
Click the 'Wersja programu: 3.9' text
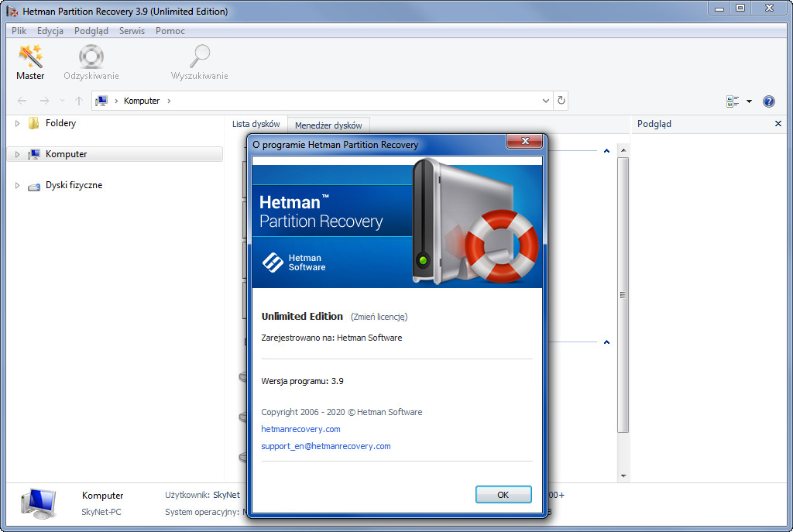point(302,381)
